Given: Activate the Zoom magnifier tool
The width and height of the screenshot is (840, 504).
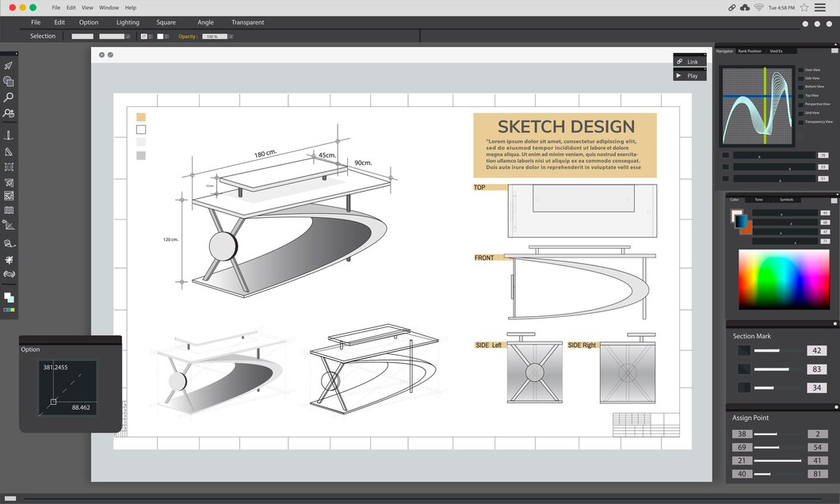Looking at the screenshot, I should point(9,97).
